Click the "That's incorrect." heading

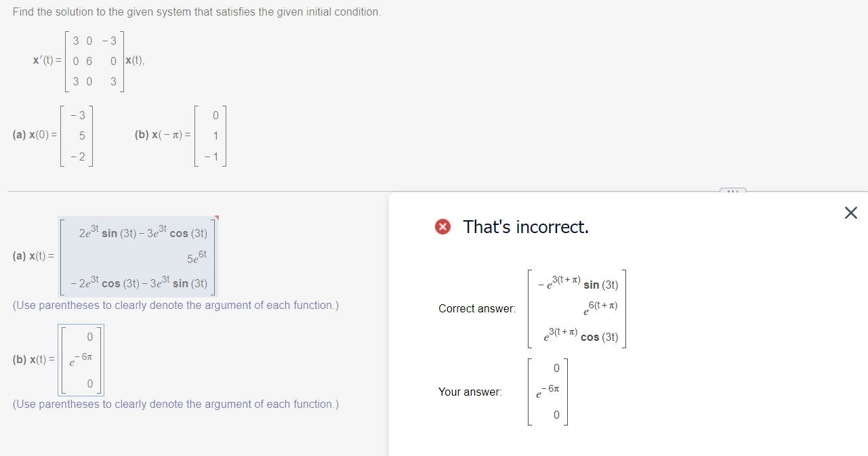(526, 227)
